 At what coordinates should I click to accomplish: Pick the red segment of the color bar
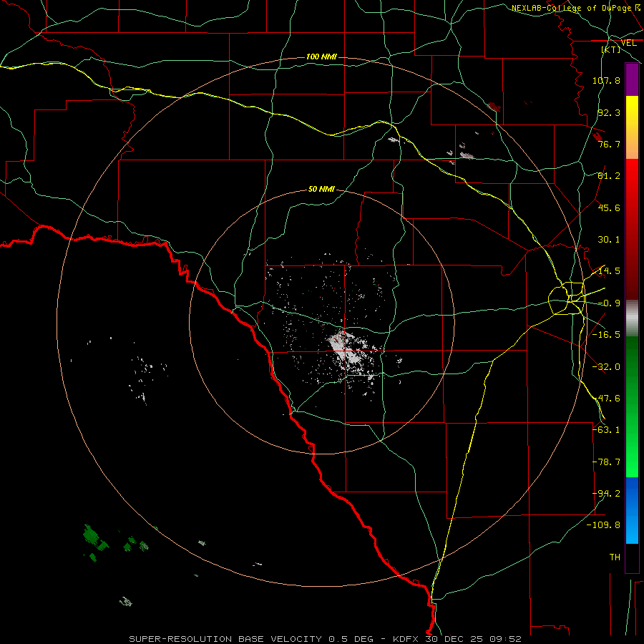(x=632, y=229)
